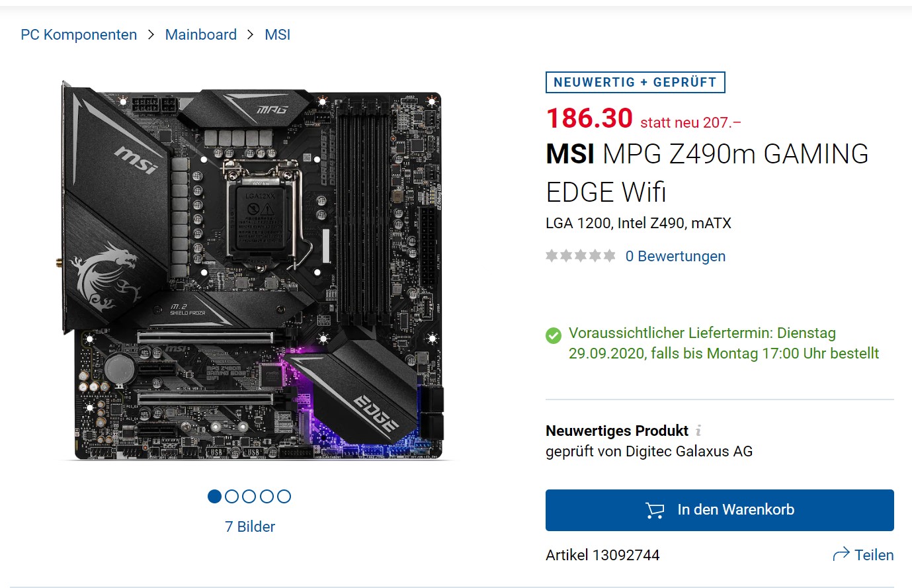
Task: Click the chevron after Mainboard
Action: click(x=251, y=34)
